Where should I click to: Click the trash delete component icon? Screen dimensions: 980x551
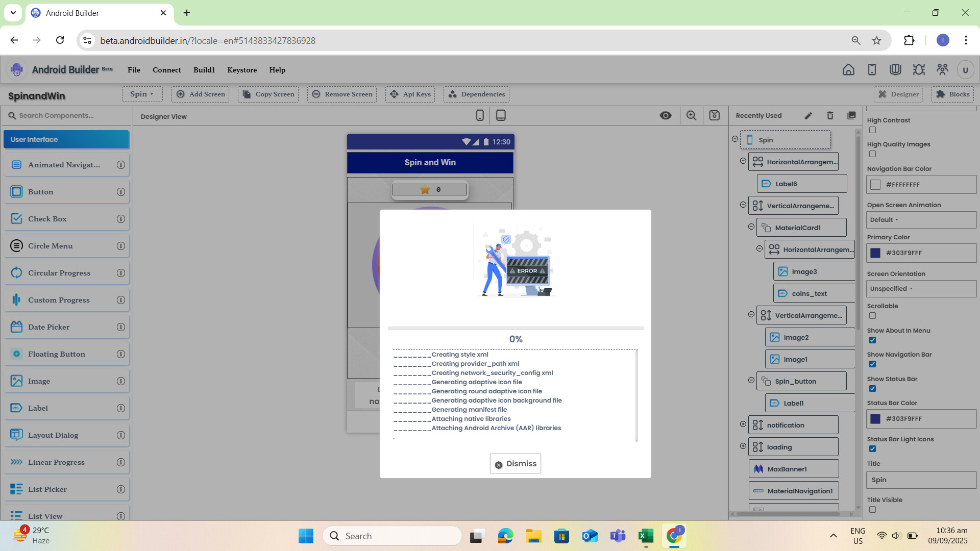point(830,116)
